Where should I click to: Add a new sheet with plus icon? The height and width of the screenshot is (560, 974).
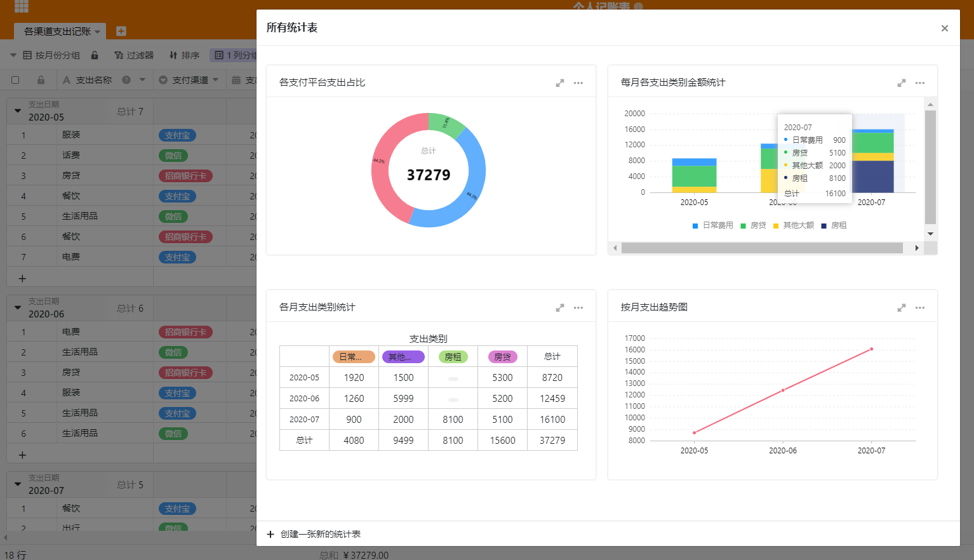(121, 31)
